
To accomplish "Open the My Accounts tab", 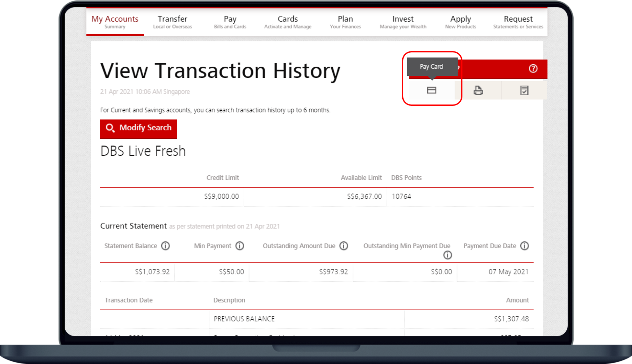I will coord(115,22).
